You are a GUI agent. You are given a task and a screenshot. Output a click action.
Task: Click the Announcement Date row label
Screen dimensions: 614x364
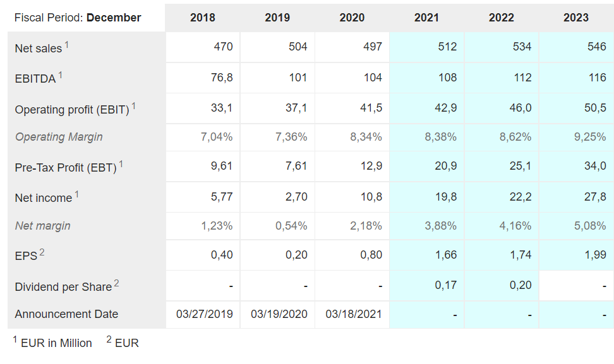66,314
